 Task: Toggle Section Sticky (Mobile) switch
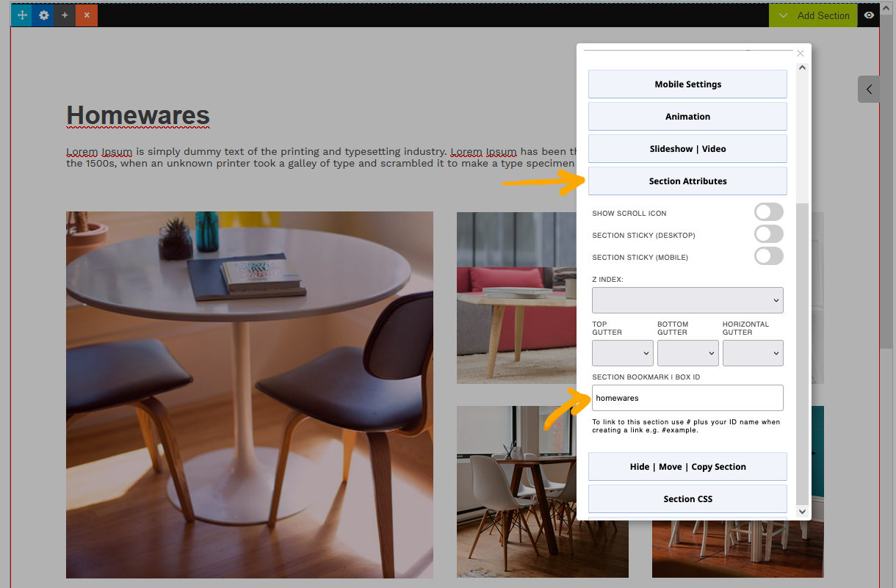pyautogui.click(x=768, y=256)
